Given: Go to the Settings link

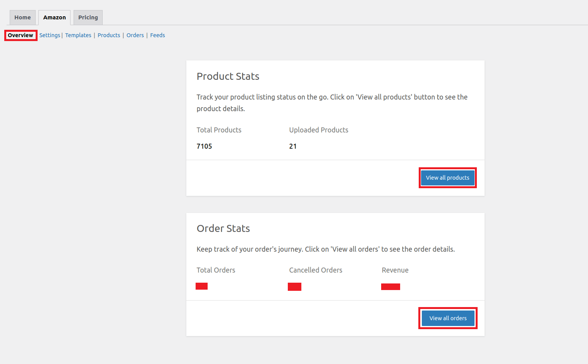Looking at the screenshot, I should 50,35.
